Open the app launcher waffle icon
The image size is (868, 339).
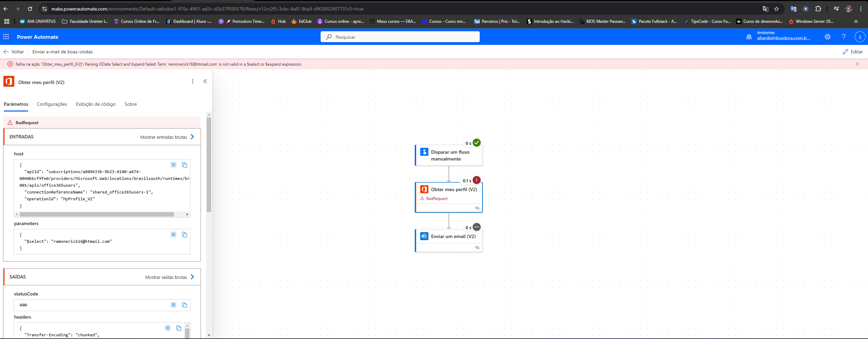pos(6,37)
